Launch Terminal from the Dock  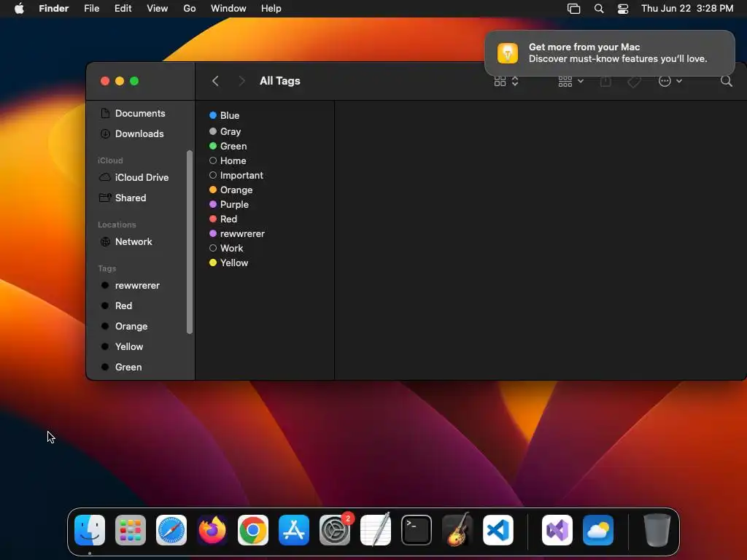tap(417, 530)
